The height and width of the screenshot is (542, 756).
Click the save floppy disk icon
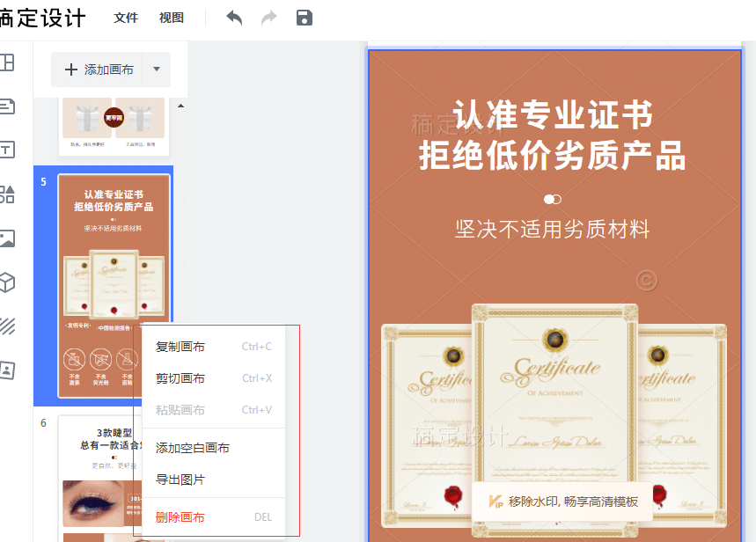point(305,18)
